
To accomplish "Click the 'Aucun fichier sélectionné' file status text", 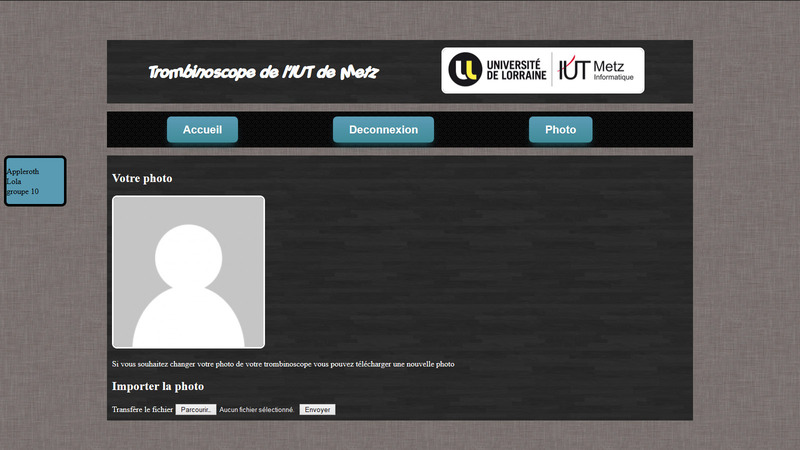I will click(x=256, y=410).
